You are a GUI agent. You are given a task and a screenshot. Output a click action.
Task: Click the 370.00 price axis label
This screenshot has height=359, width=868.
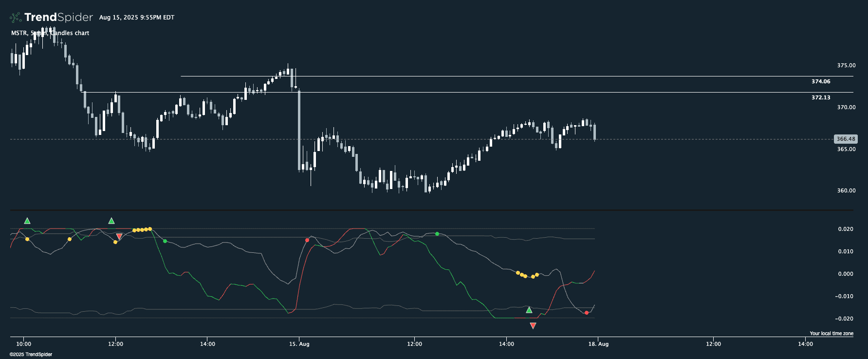(846, 107)
